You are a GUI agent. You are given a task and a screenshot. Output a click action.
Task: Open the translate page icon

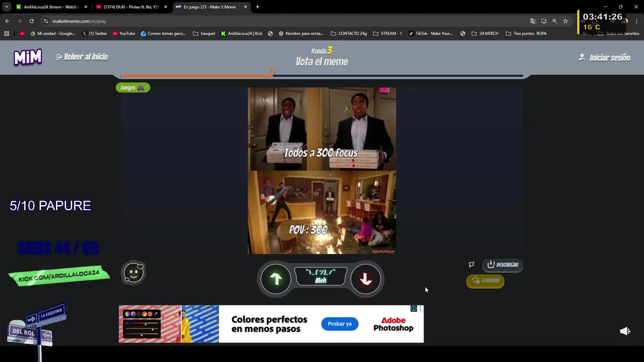point(533,21)
